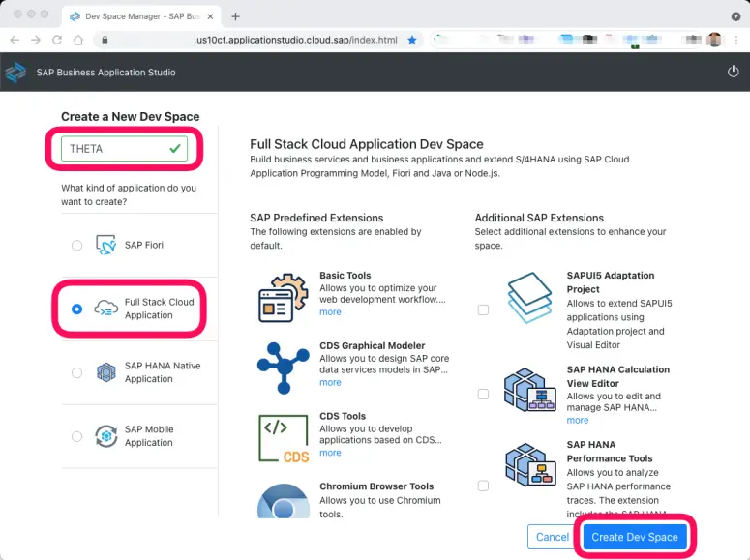
Task: Reload the page with the refresh icon
Action: pos(57,40)
